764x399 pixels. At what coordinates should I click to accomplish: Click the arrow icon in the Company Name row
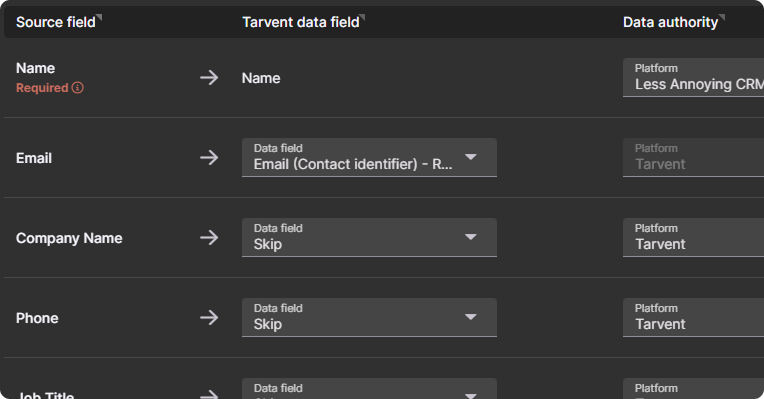tap(209, 238)
